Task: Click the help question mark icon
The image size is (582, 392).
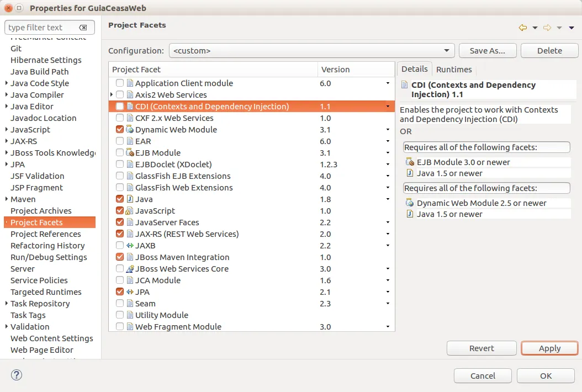Action: point(16,375)
